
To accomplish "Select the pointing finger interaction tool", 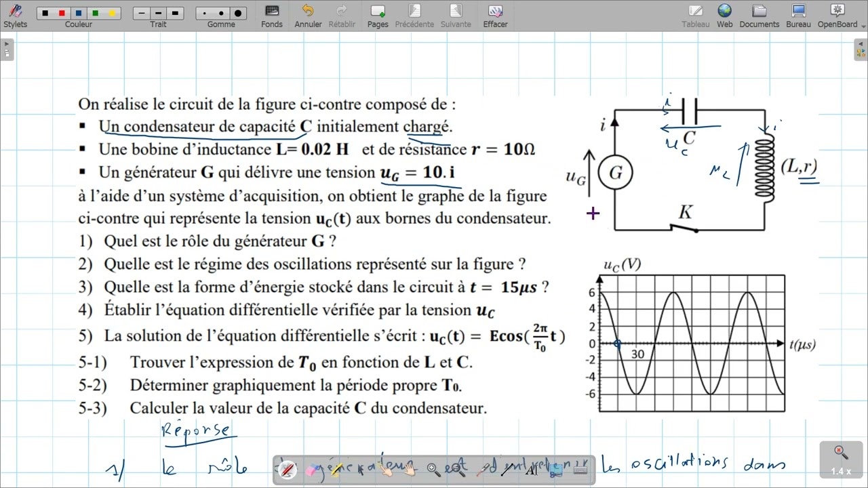I will pos(386,470).
